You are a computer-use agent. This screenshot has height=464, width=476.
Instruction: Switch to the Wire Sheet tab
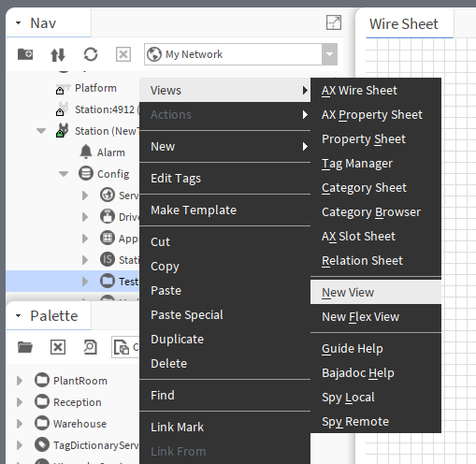[404, 24]
